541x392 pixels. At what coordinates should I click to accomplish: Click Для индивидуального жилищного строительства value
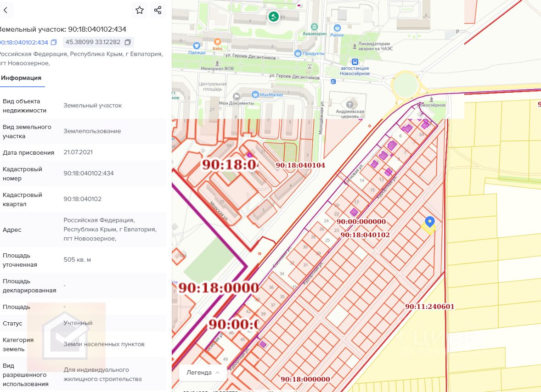102,375
